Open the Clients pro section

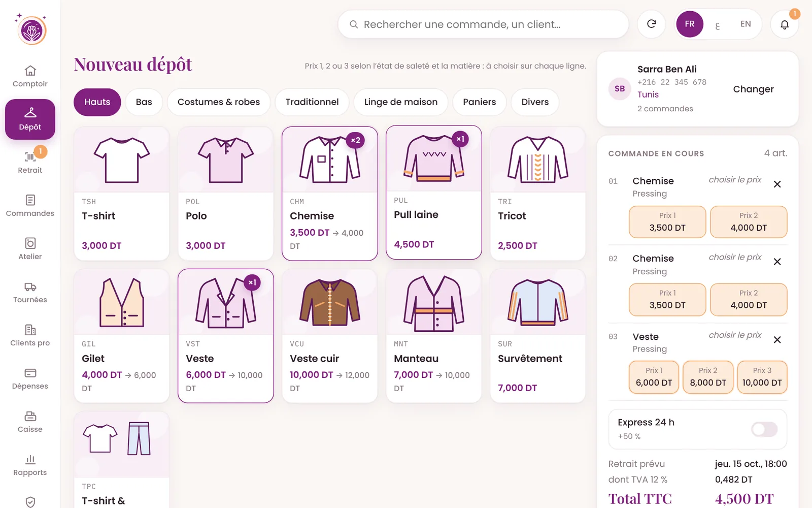coord(30,335)
